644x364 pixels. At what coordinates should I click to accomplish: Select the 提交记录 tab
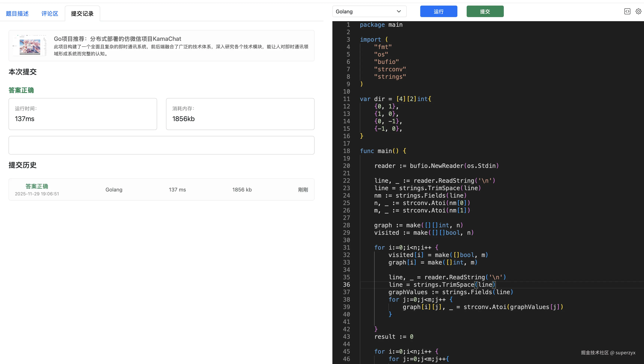point(82,14)
